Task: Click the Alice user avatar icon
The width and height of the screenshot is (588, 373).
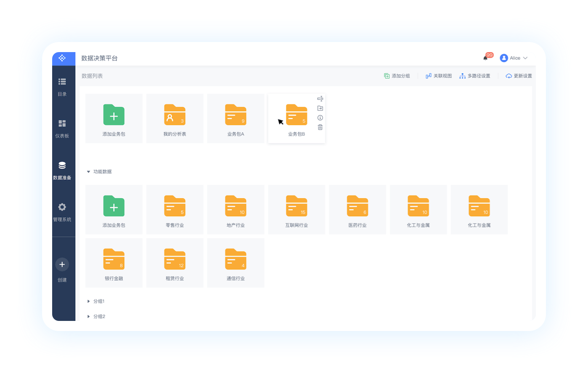Action: tap(504, 58)
